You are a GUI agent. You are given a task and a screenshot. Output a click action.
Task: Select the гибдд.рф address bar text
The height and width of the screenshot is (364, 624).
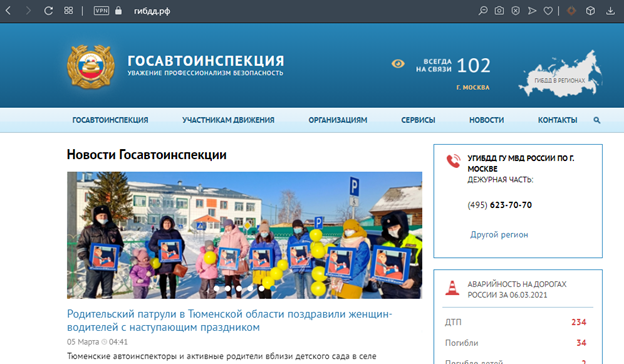152,11
